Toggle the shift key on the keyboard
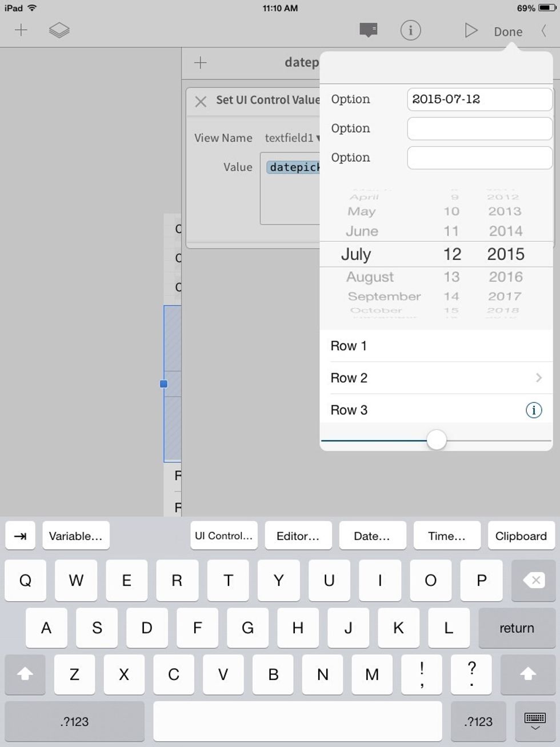 pyautogui.click(x=24, y=675)
